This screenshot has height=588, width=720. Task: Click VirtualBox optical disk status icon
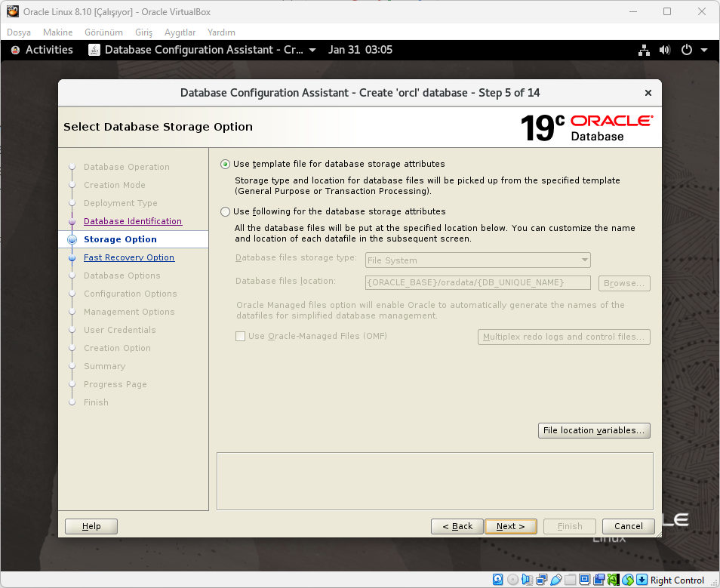pos(513,580)
